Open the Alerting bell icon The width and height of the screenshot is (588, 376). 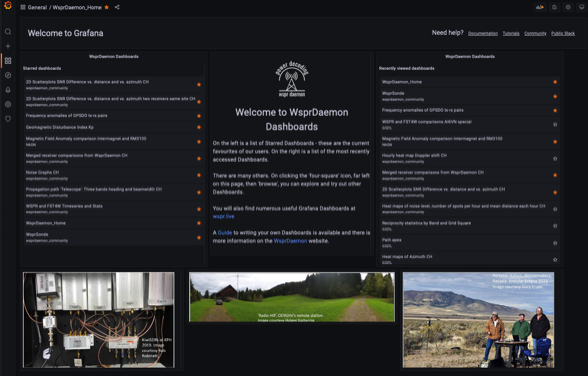[8, 90]
